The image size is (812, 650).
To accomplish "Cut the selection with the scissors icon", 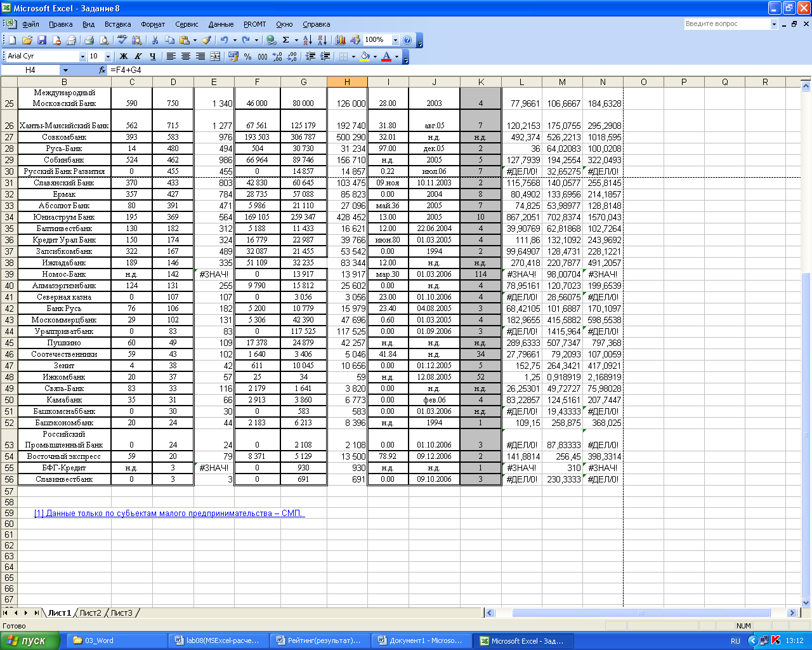I will 155,40.
